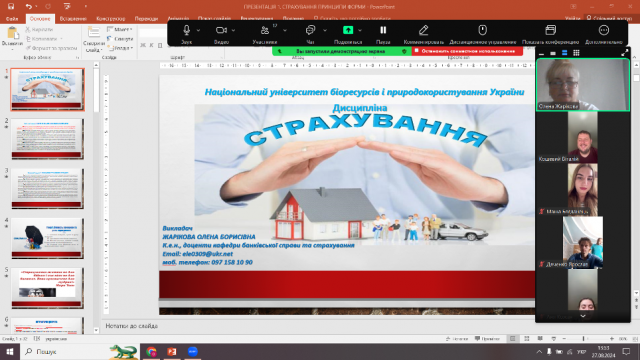Click zoom in plus button
Viewport: 640px width, 360px height.
tap(611, 339)
